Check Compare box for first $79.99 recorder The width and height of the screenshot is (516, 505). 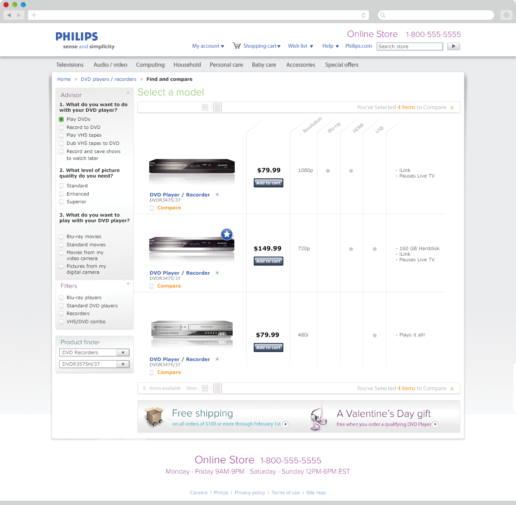pos(152,208)
